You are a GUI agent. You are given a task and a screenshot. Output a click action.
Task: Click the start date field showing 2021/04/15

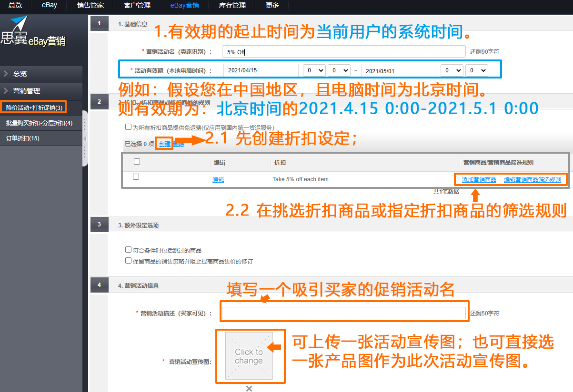(261, 70)
